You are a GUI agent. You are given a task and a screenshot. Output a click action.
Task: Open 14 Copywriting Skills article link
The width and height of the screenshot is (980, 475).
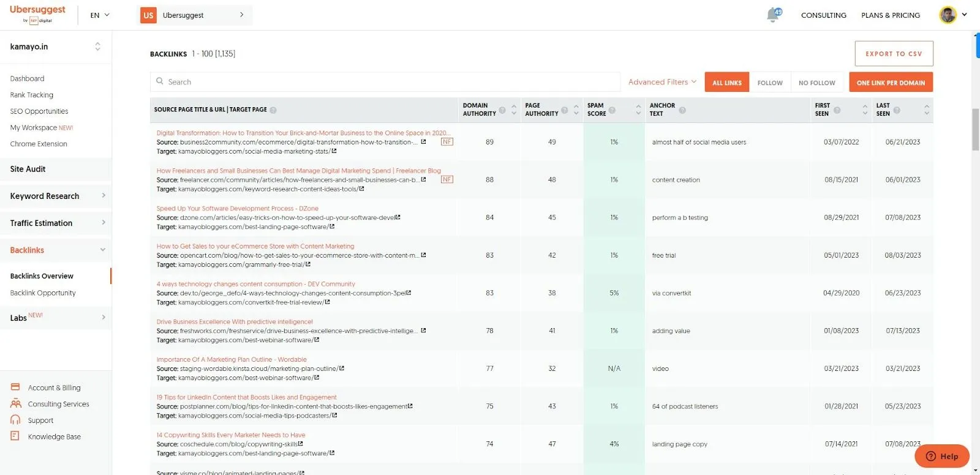point(230,435)
